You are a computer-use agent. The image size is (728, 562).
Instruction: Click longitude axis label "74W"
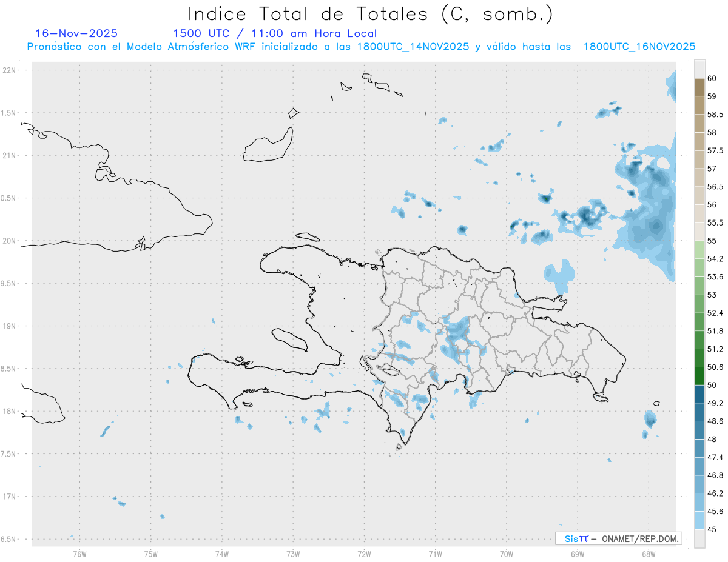(222, 554)
